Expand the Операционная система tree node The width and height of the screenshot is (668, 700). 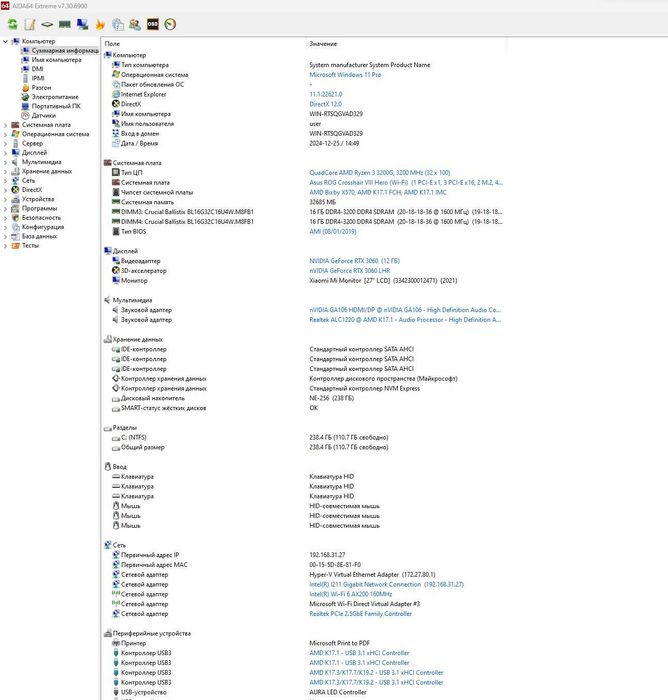coord(5,134)
